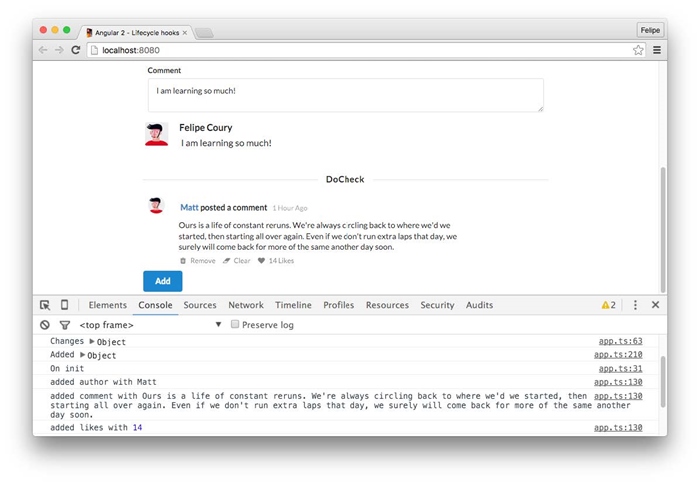Open app.ts:130 link for added likes

618,428
